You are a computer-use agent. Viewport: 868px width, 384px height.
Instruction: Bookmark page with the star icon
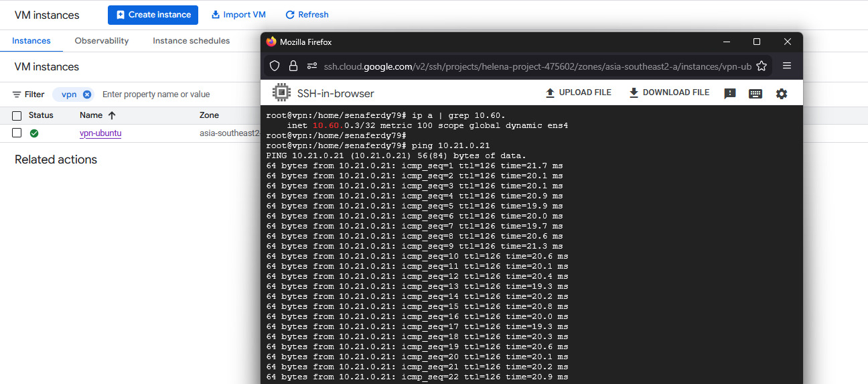(x=762, y=66)
